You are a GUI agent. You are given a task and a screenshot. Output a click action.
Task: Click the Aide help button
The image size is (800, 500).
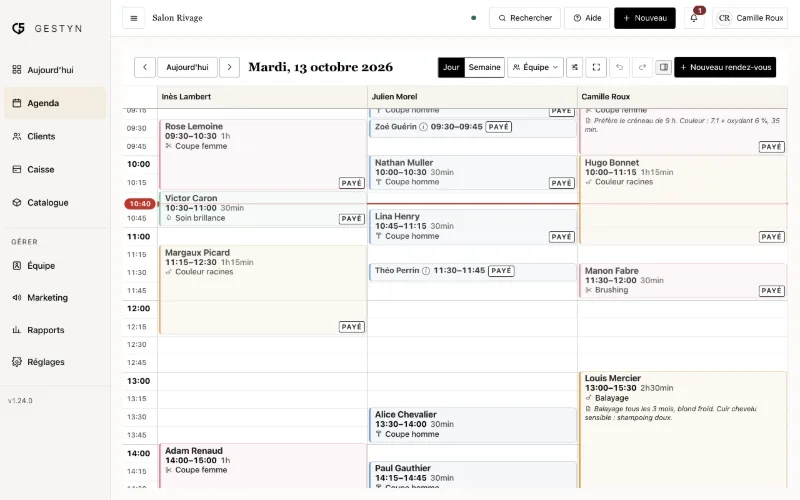click(x=587, y=18)
